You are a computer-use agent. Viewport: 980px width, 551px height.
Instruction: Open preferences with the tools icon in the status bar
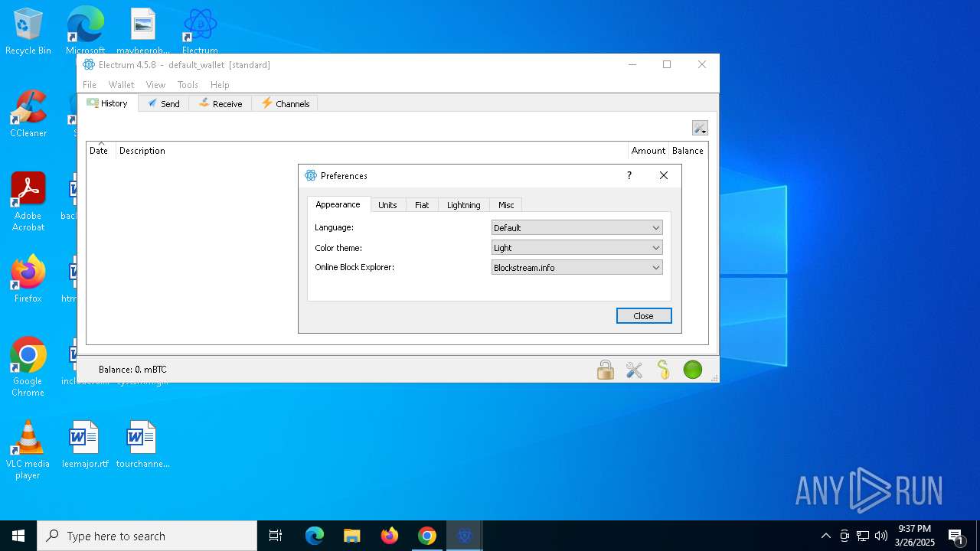(x=634, y=370)
